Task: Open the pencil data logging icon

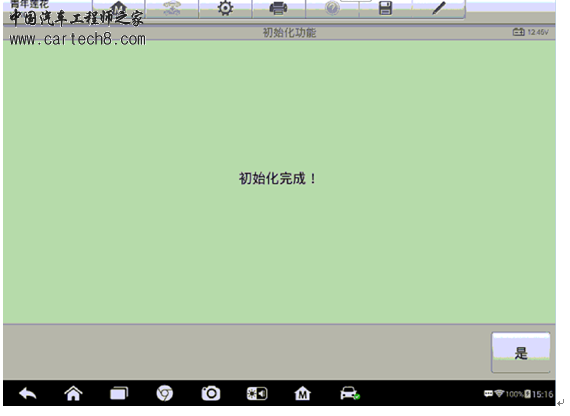Action: coord(439,8)
